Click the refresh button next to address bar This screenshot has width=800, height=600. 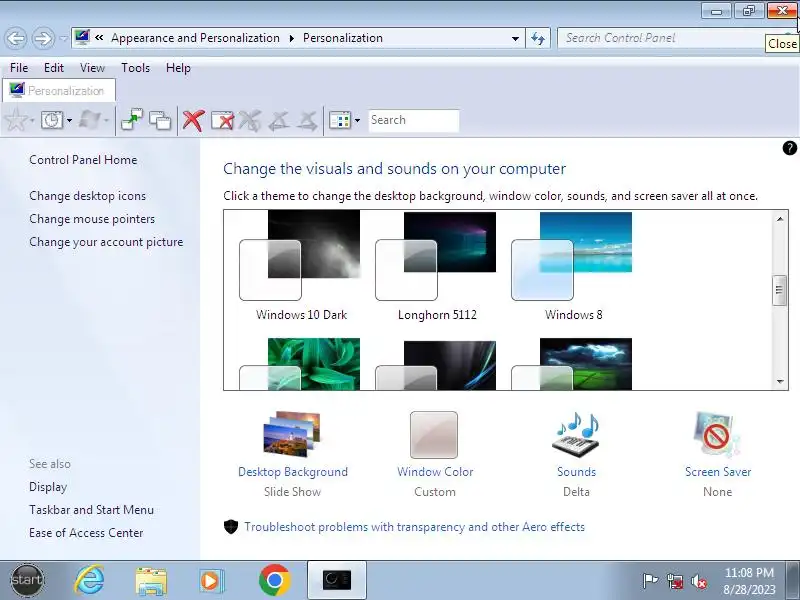point(538,38)
